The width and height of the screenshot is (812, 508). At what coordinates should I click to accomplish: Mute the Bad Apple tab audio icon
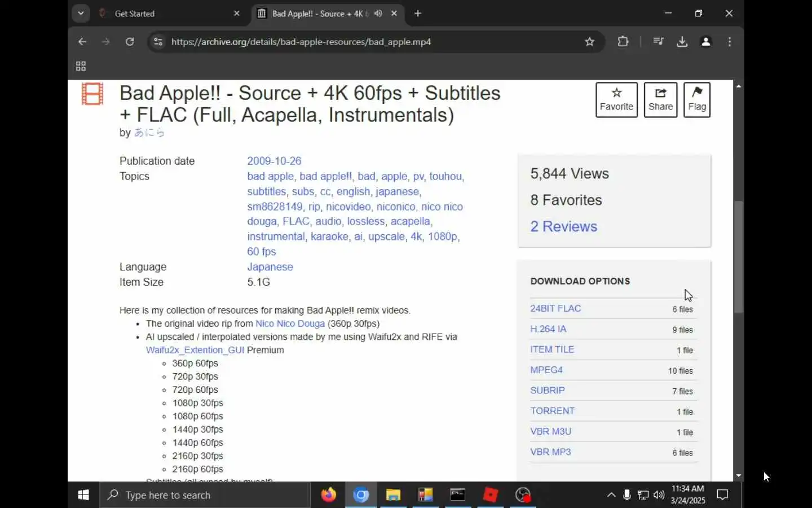(x=378, y=14)
